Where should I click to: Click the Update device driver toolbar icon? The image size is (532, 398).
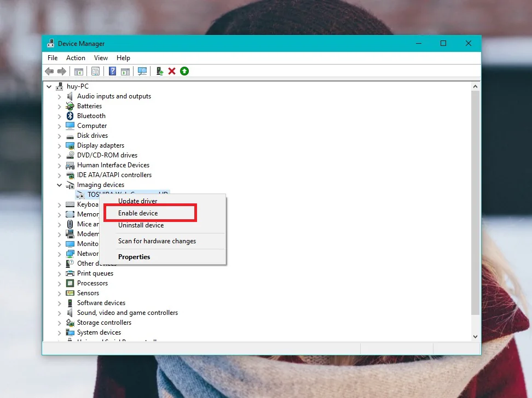click(x=159, y=71)
